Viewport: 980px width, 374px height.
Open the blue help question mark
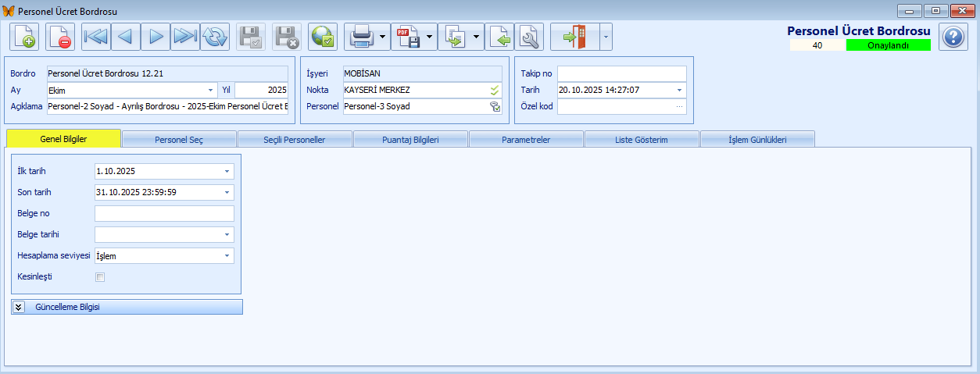953,37
